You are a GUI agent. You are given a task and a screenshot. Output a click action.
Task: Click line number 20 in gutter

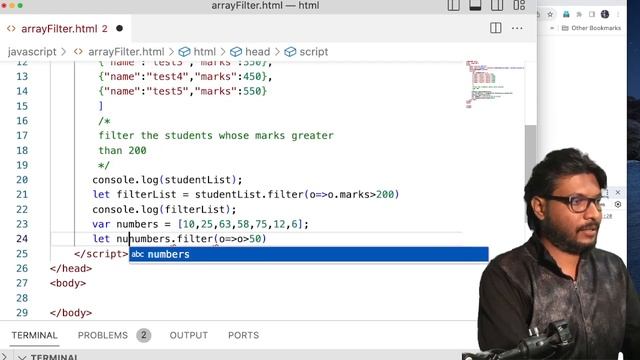[22, 180]
